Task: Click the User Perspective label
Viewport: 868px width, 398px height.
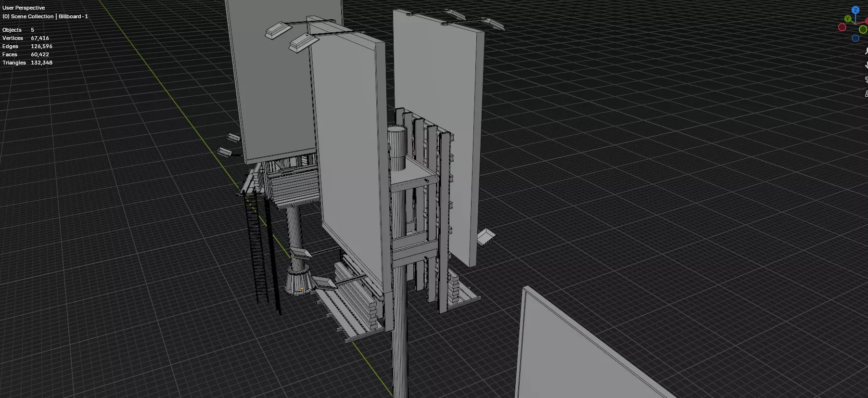Action: pyautogui.click(x=24, y=8)
